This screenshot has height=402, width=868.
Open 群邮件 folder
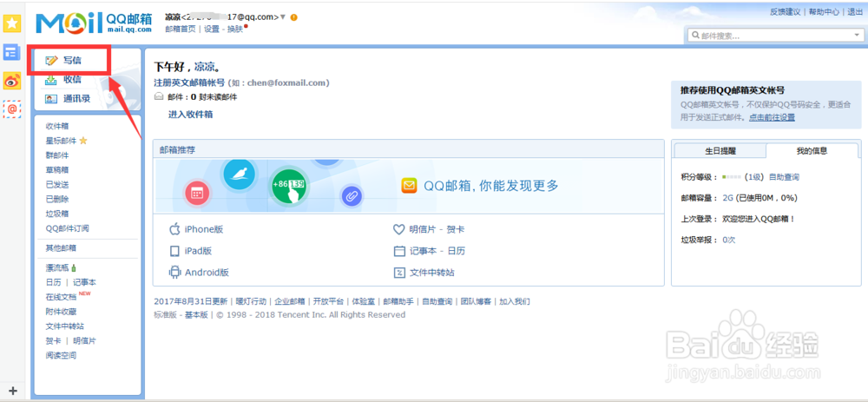pos(57,155)
